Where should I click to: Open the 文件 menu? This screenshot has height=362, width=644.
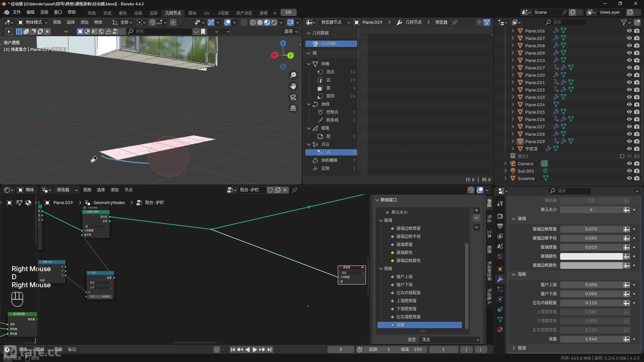click(17, 12)
